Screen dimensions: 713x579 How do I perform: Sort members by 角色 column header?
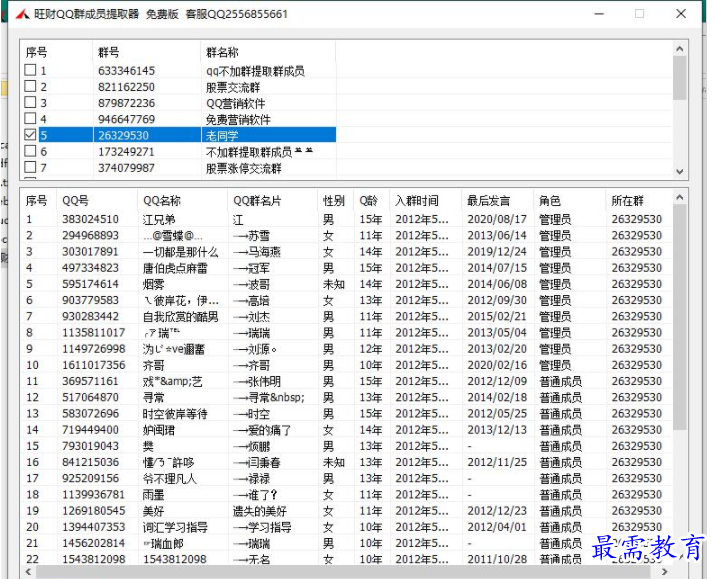coord(550,201)
